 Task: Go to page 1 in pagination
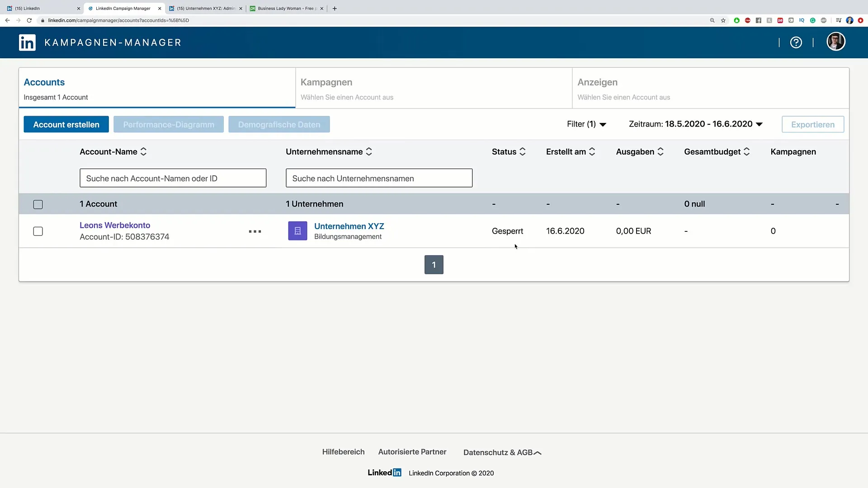pyautogui.click(x=434, y=265)
